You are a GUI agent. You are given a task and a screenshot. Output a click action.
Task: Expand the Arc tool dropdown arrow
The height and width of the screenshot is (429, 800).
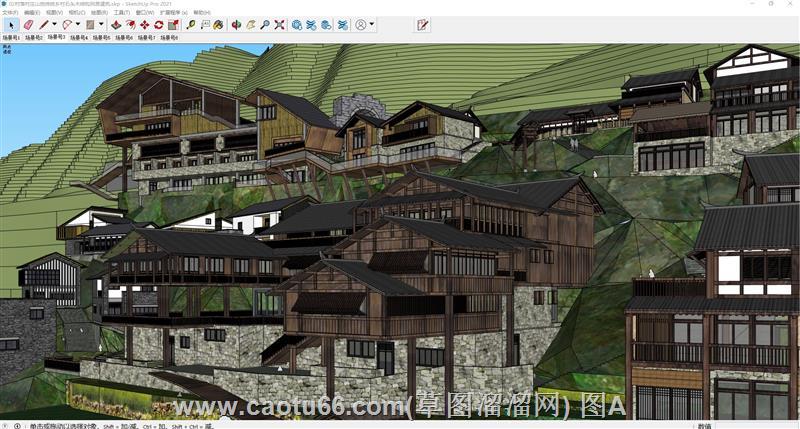[x=78, y=24]
